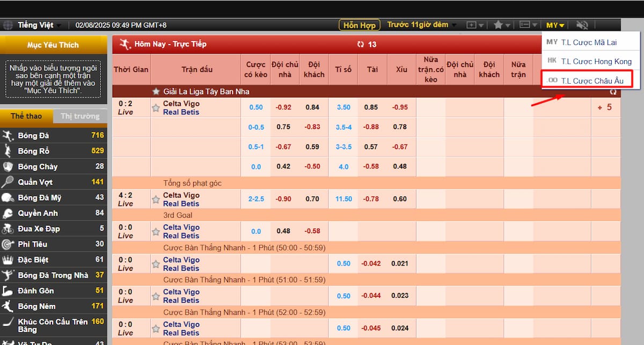
Task: Click the crown icon for Đặc Biệt
Action: [x=8, y=260]
